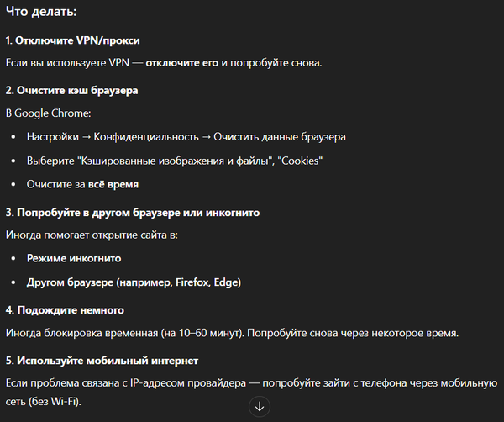
Task: Click heading "1. Отключите VPN/прокси"
Action: [72, 40]
